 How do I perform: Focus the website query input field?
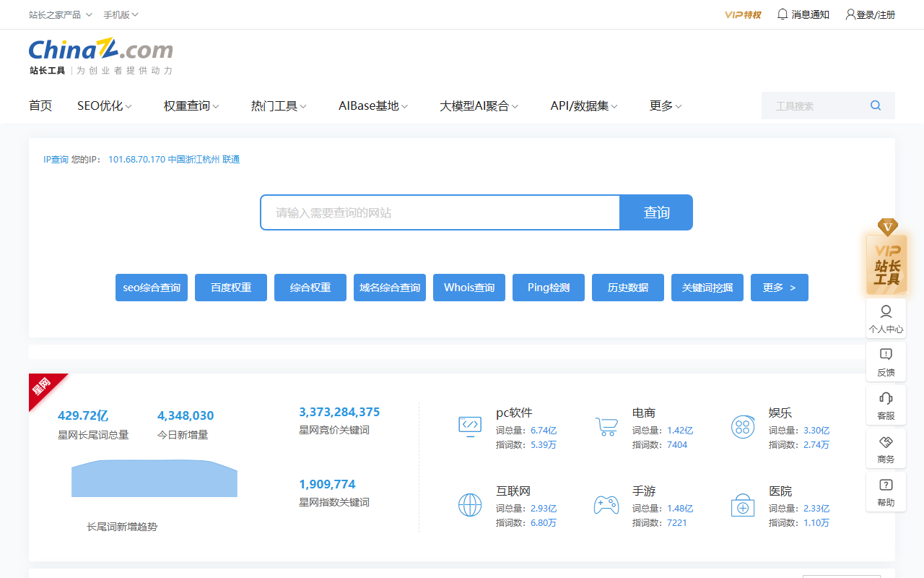pos(440,212)
